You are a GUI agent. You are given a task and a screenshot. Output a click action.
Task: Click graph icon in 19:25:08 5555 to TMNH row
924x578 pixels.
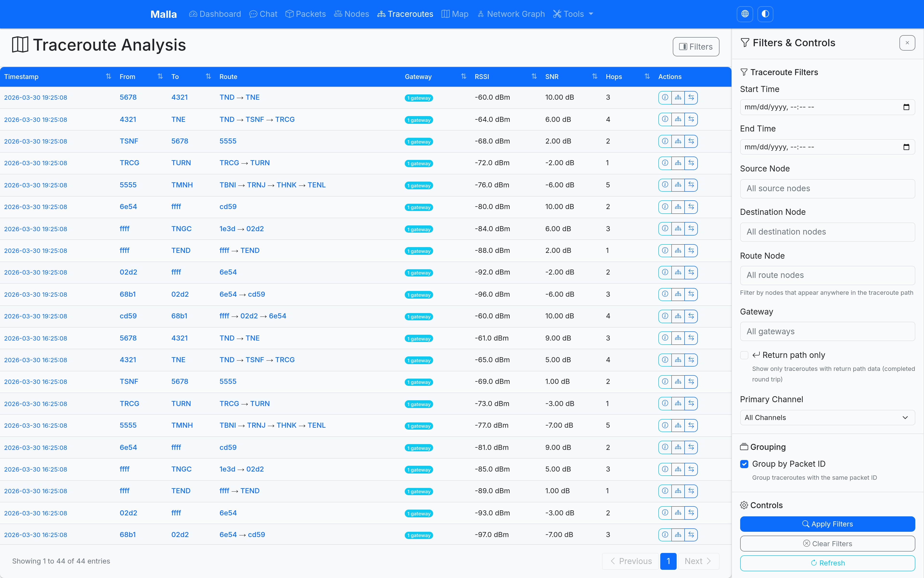[x=678, y=185]
